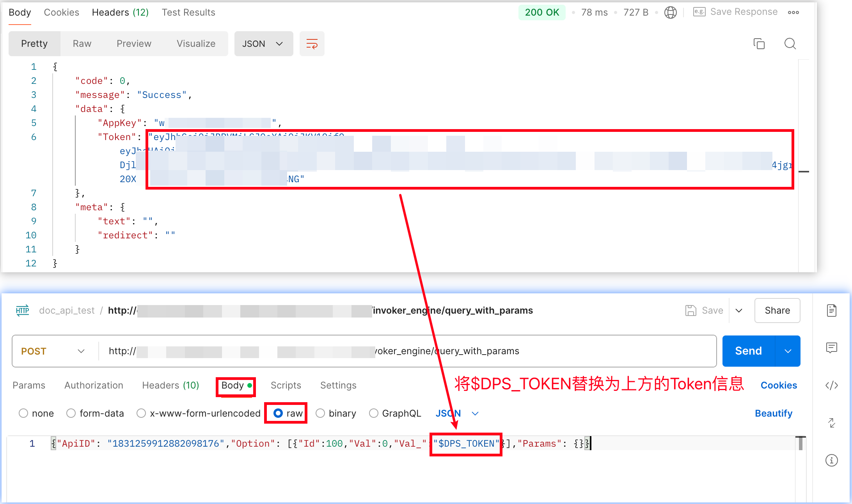Image resolution: width=852 pixels, height=504 pixels.
Task: Click the network globe icon
Action: (x=670, y=12)
